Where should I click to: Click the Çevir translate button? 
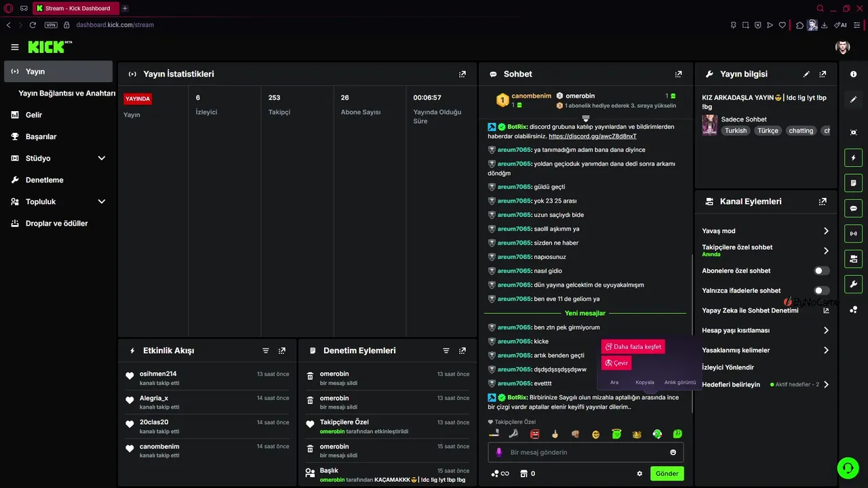point(616,363)
